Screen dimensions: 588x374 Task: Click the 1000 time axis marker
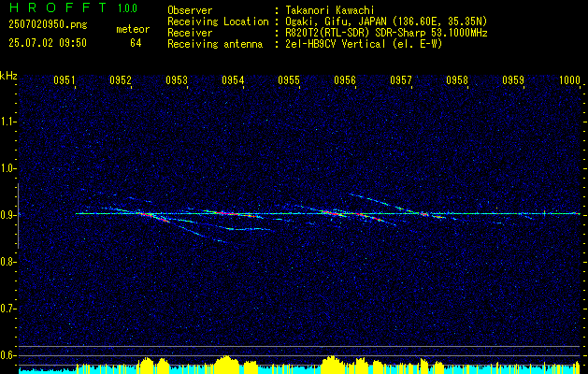click(569, 79)
